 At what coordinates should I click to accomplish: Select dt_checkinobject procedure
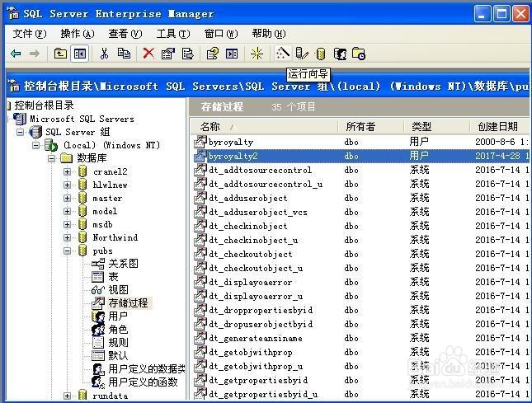[248, 227]
